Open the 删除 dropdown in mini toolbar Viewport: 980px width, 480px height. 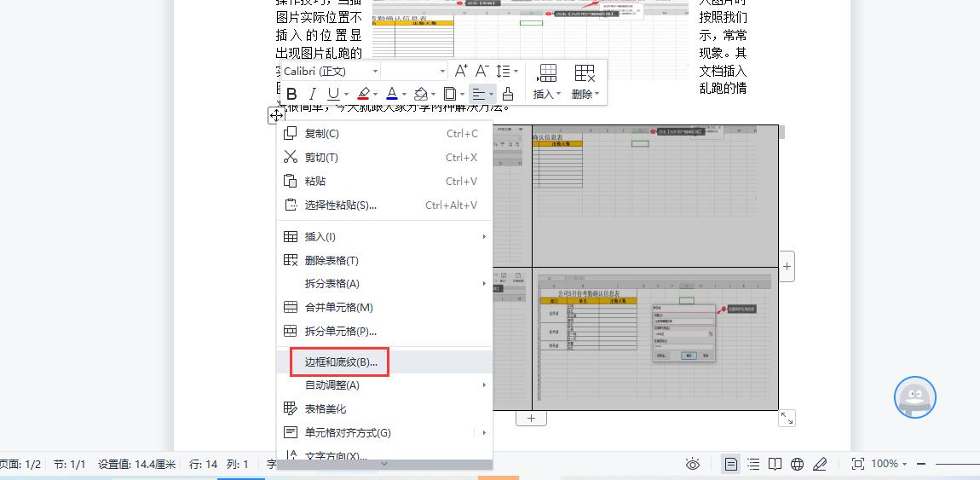click(585, 95)
